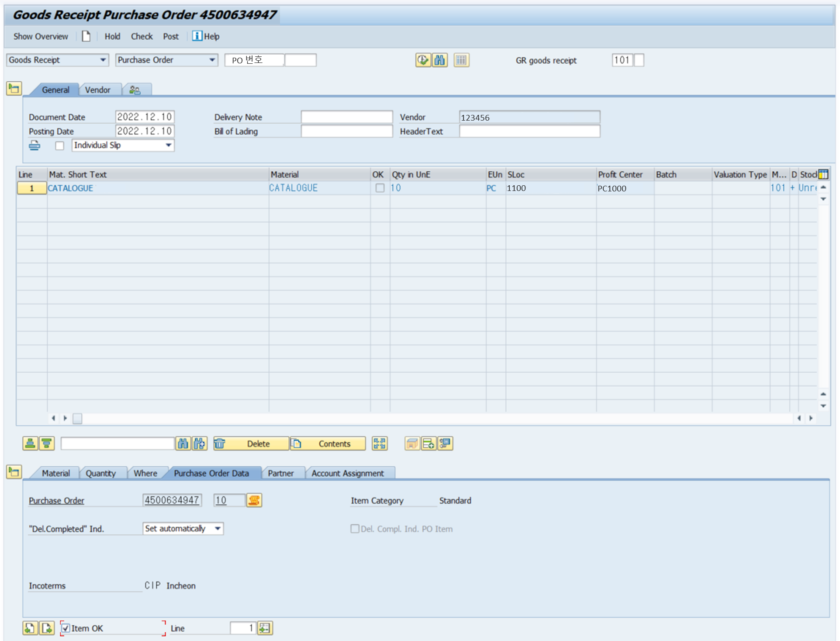Click the sort ascending icon below item table
Image resolution: width=840 pixels, height=641 pixels.
[x=30, y=444]
